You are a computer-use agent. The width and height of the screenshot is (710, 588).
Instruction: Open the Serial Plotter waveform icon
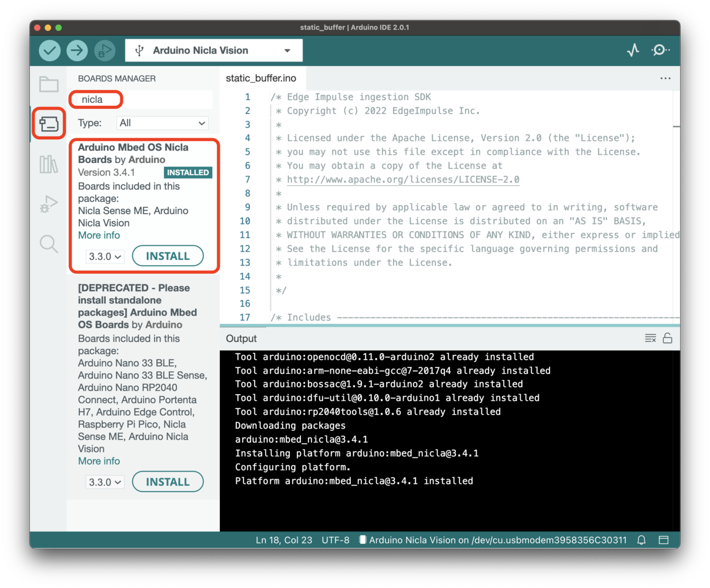(633, 51)
